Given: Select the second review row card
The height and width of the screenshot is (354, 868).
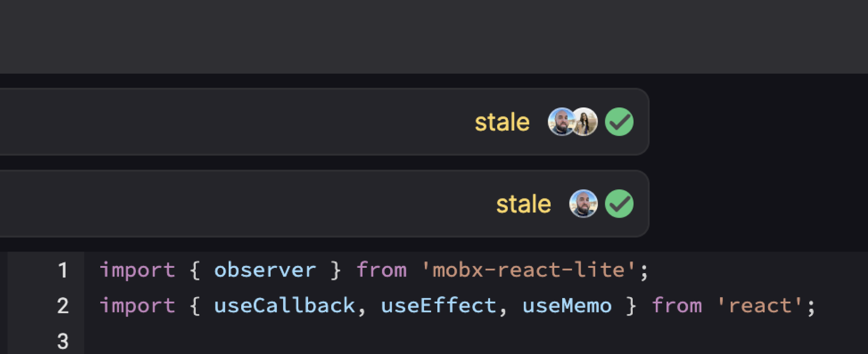Looking at the screenshot, I should coord(324,204).
